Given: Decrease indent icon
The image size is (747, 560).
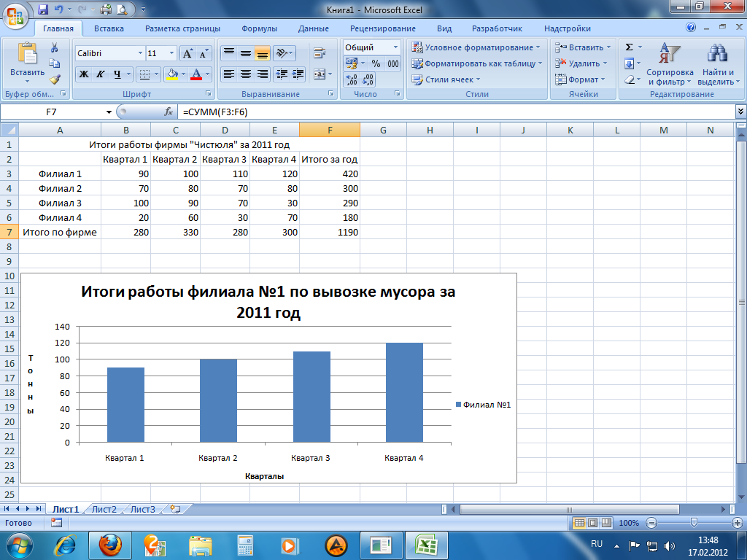Looking at the screenshot, I should click(x=282, y=74).
